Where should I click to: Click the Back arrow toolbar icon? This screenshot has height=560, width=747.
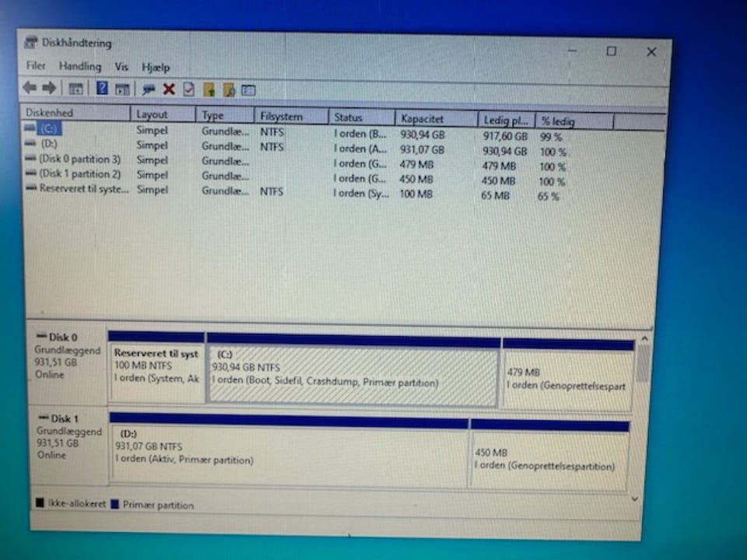(30, 88)
